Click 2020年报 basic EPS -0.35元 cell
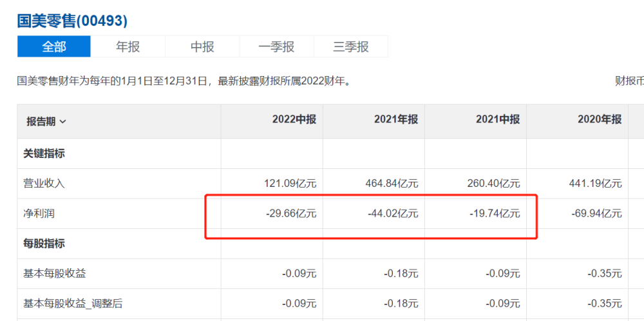Image resolution: width=644 pixels, height=321 pixels. tap(605, 274)
